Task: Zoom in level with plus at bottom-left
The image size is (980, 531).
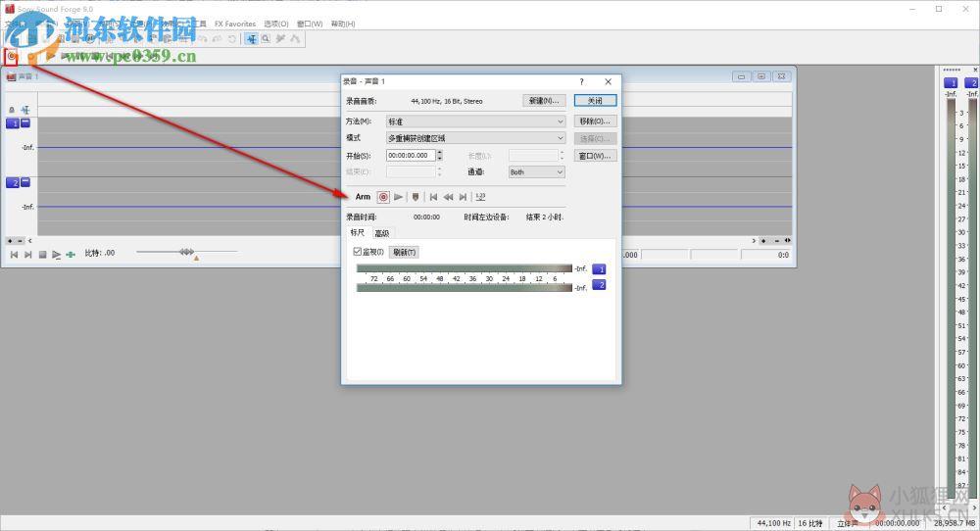Action: click(x=10, y=240)
